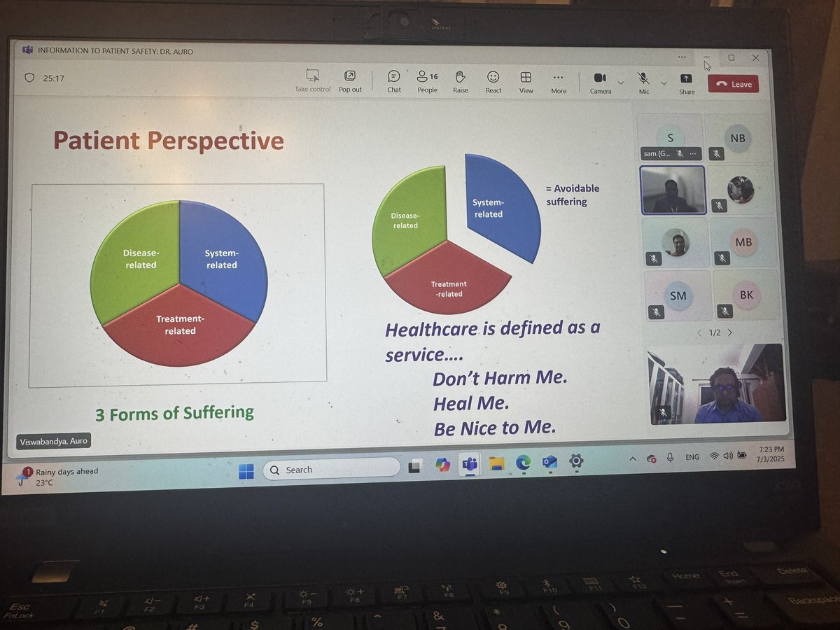The width and height of the screenshot is (840, 630).
Task: Click the Viswabandya, Auro presenter label
Action: [x=54, y=441]
